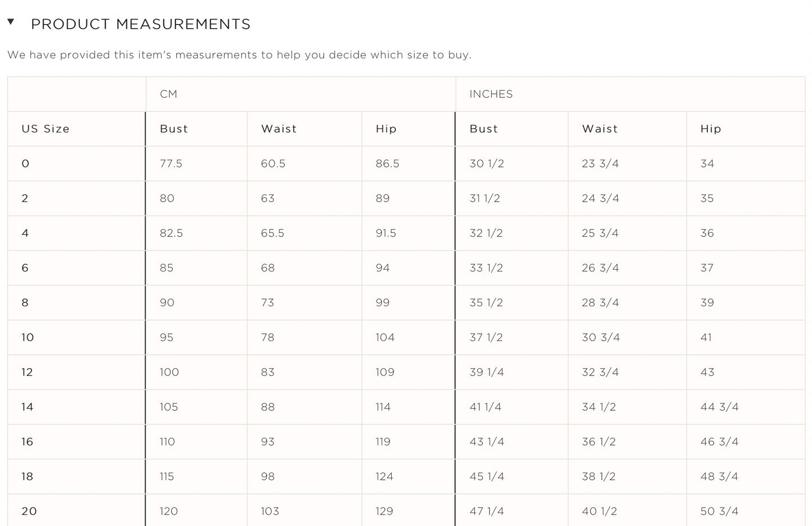Click the 65.5 waist centimeter value
812x526 pixels.
tap(273, 233)
